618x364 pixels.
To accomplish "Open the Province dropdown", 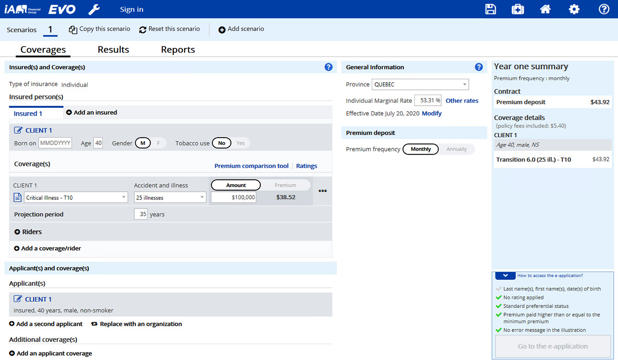I will pos(420,84).
